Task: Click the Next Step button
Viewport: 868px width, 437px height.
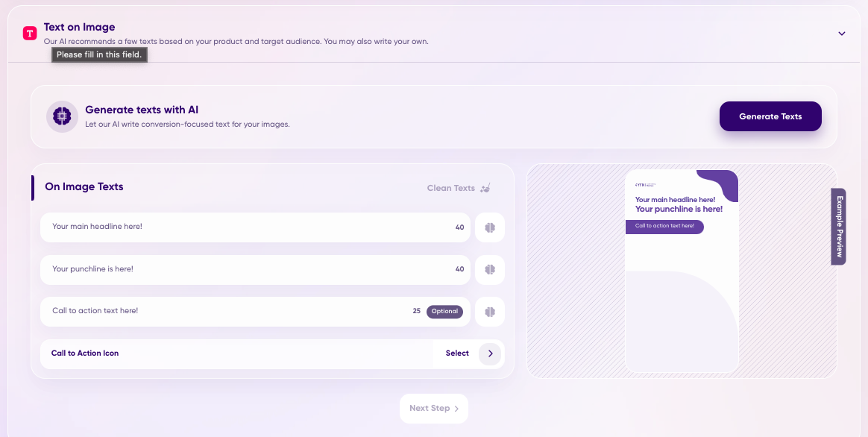Action: click(x=434, y=409)
